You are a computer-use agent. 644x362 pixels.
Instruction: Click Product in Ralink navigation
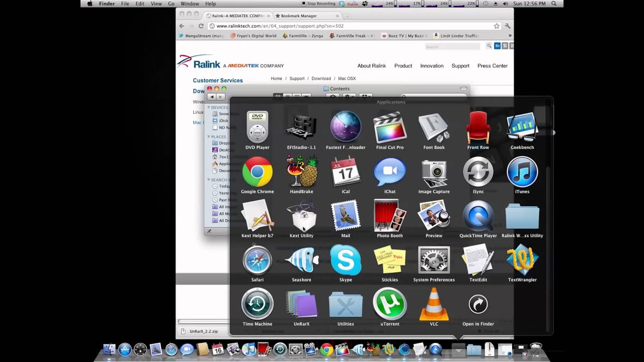pos(403,66)
